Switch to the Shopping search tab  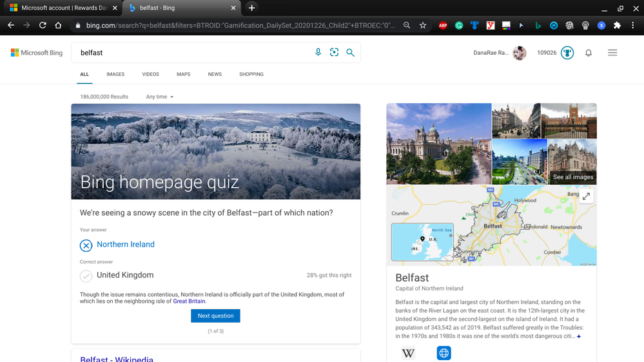(x=251, y=74)
